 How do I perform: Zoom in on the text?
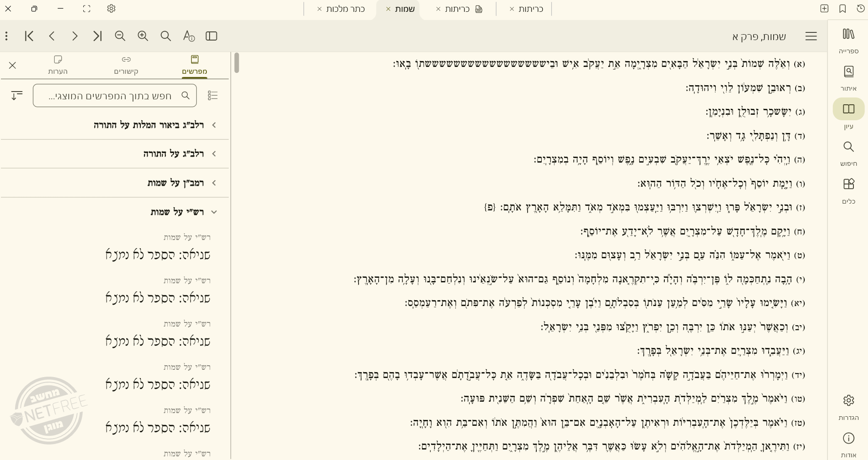click(x=143, y=36)
